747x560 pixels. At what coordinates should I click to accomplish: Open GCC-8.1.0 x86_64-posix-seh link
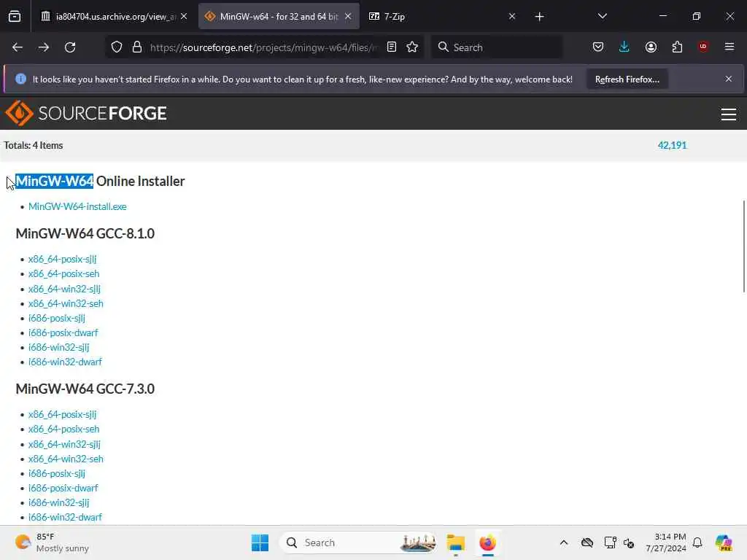click(x=64, y=274)
